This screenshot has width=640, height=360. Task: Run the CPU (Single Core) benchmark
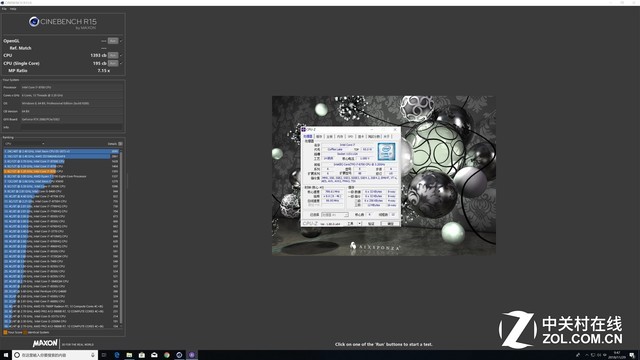click(x=113, y=63)
